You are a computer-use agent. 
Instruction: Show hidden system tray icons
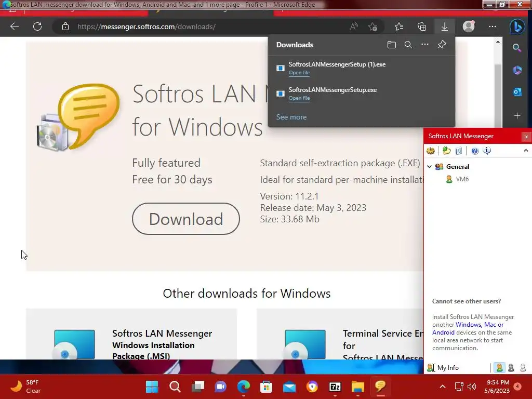point(443,387)
